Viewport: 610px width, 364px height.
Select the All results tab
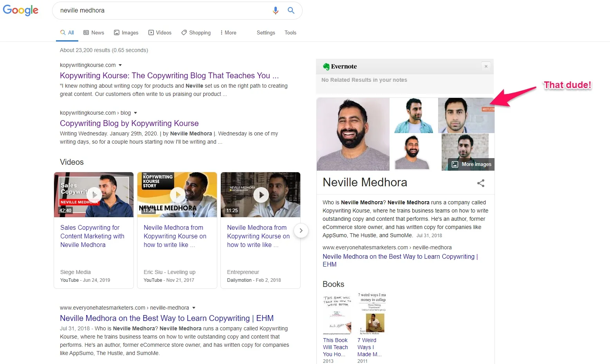(67, 32)
